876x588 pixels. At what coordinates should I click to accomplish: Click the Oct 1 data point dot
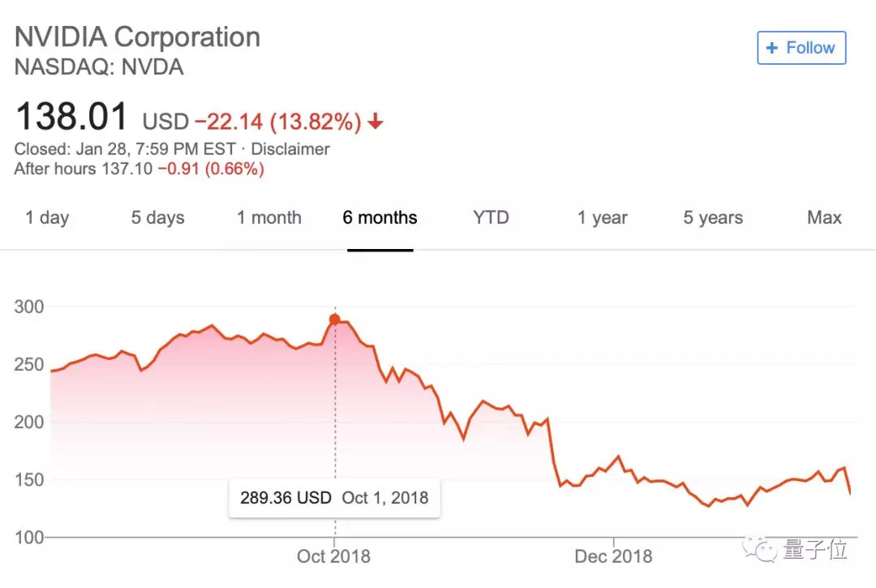(334, 320)
